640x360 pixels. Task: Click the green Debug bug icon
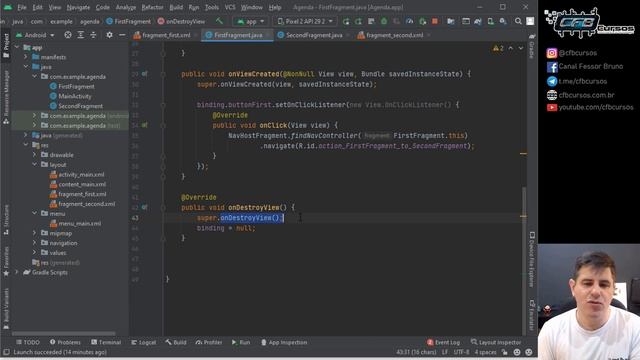[384, 21]
